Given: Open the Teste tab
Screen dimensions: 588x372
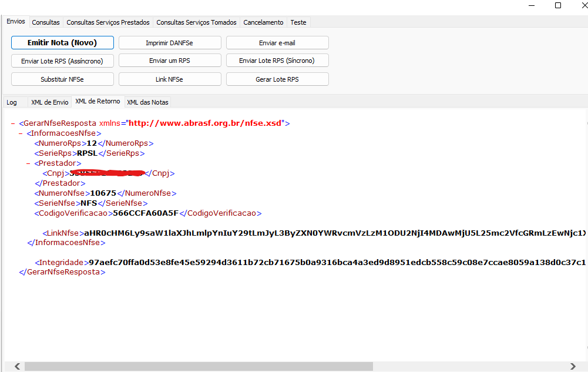Looking at the screenshot, I should [x=298, y=22].
